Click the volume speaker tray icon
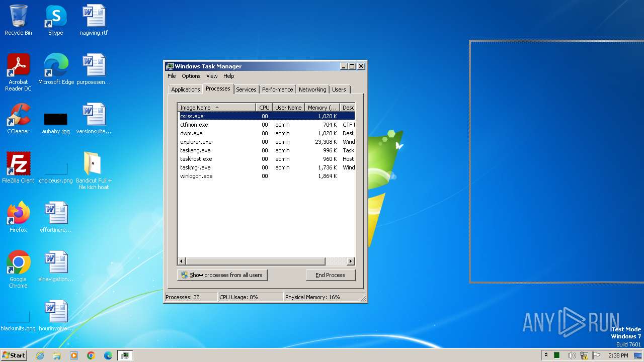Screen dimensions: 644x362 coord(572,355)
